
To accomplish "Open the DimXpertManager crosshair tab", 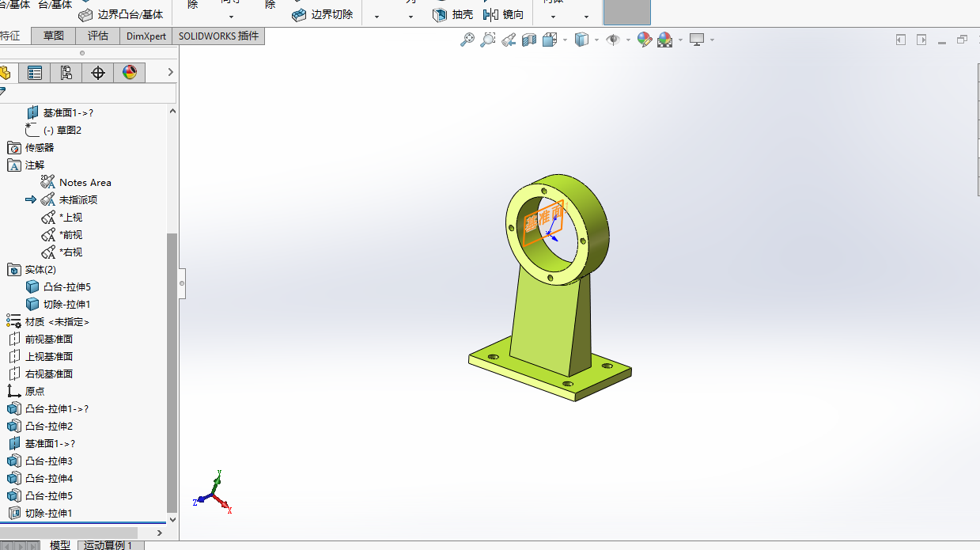I will tap(98, 73).
